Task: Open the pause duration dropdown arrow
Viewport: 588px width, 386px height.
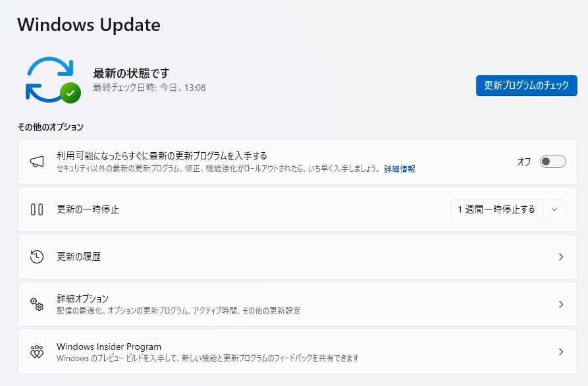Action: (554, 209)
